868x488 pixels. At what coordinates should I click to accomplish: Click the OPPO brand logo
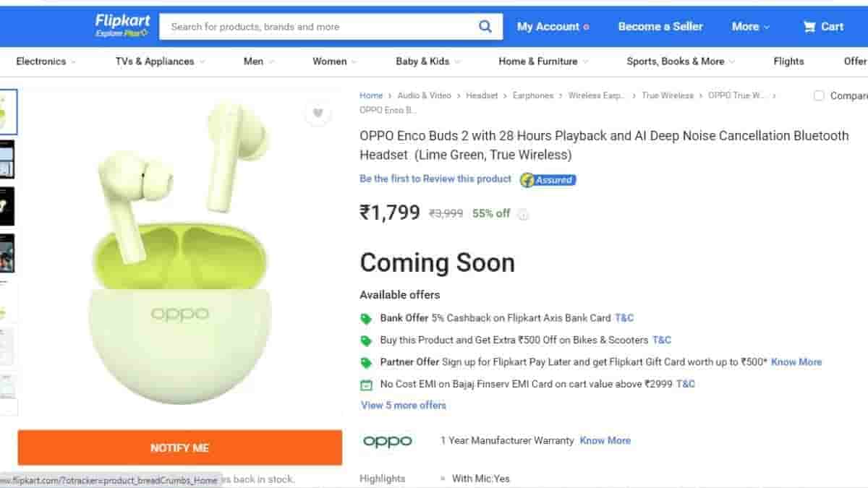[x=388, y=441]
